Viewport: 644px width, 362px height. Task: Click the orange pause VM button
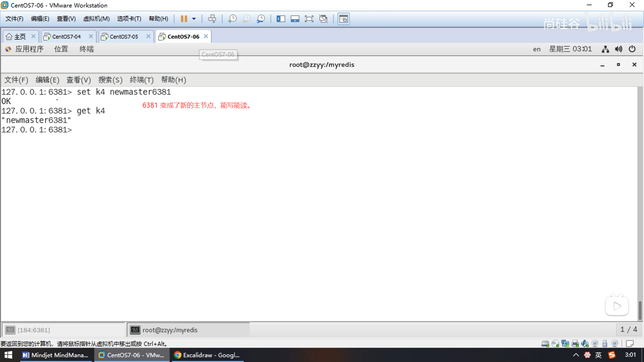point(183,19)
